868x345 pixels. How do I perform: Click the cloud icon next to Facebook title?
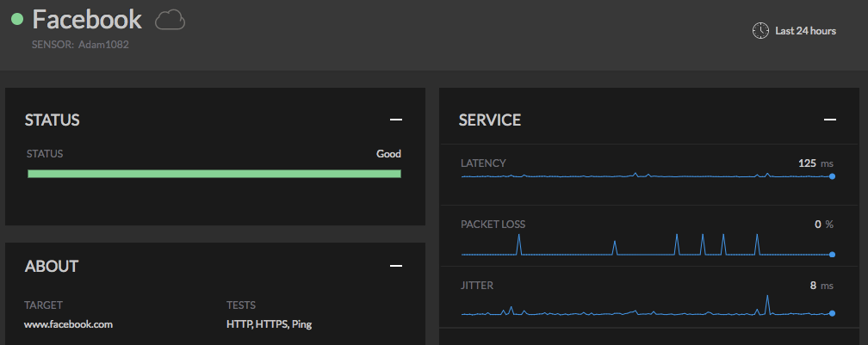click(170, 20)
